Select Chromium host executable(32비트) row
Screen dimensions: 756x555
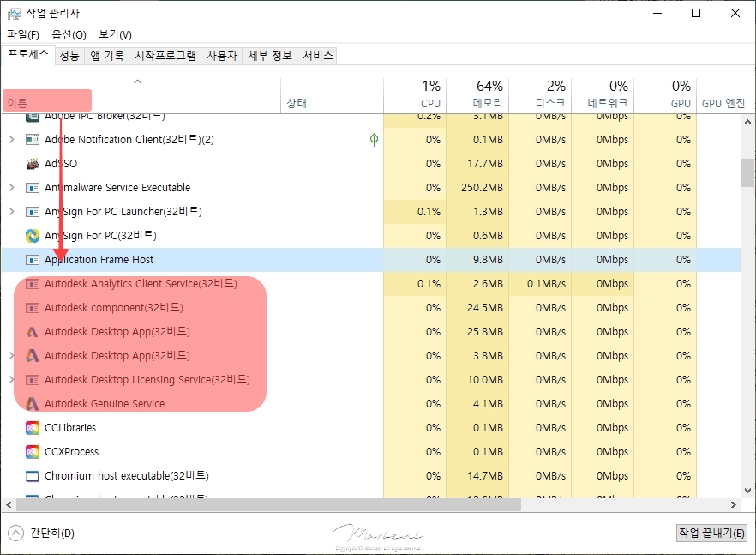pos(371,476)
